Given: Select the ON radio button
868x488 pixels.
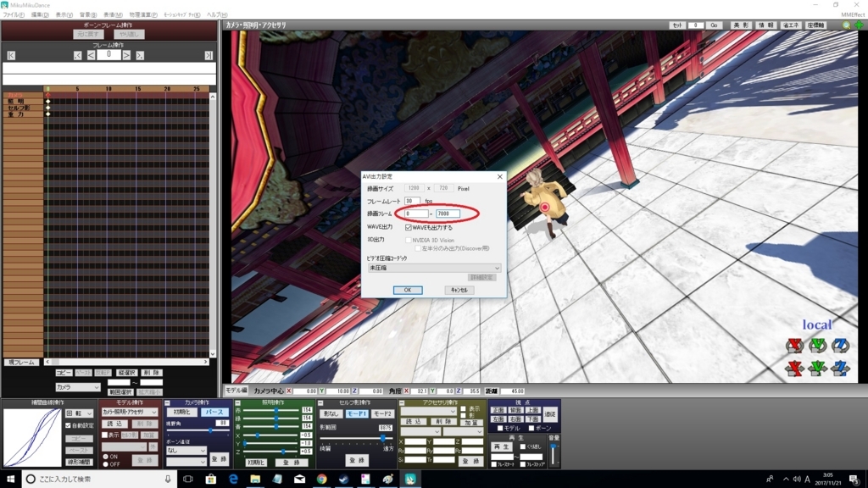Looking at the screenshot, I should (x=105, y=457).
